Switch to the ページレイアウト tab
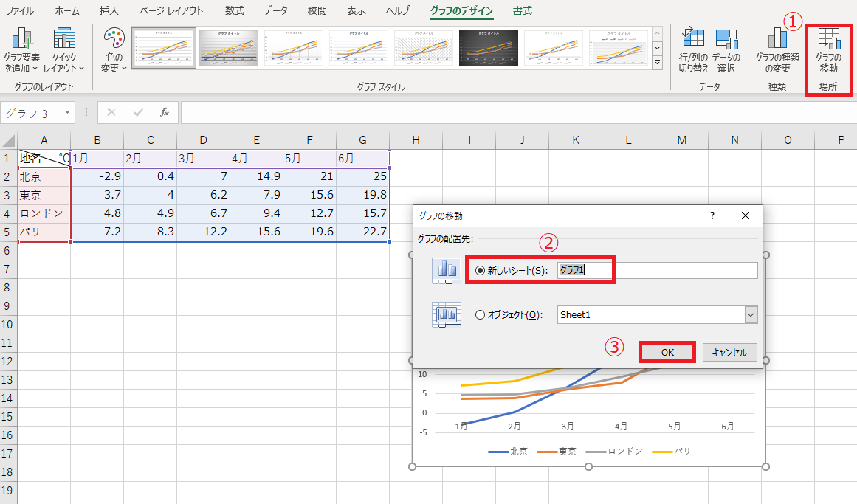Image resolution: width=857 pixels, height=504 pixels. (171, 10)
